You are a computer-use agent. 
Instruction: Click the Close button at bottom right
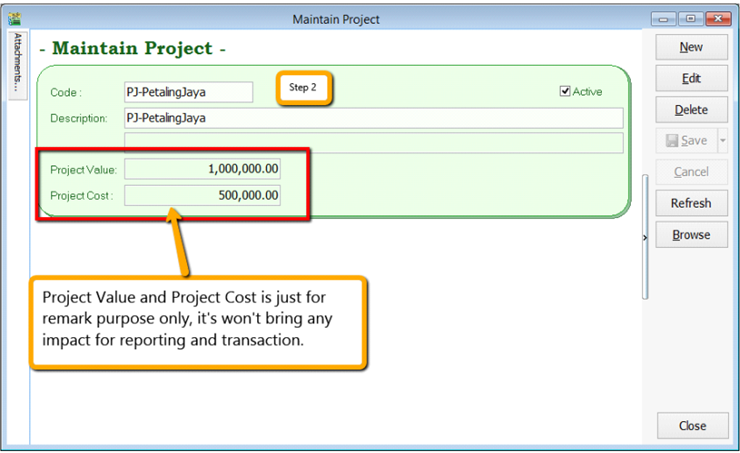692,426
